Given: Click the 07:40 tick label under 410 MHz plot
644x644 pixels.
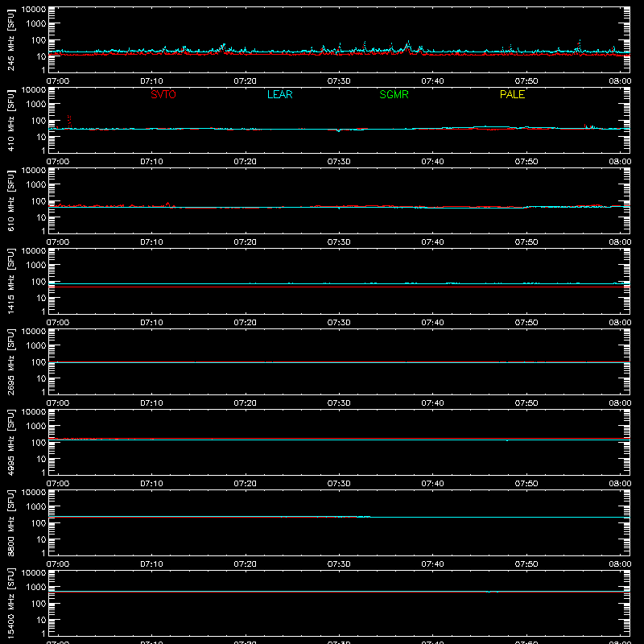Looking at the screenshot, I should 432,162.
